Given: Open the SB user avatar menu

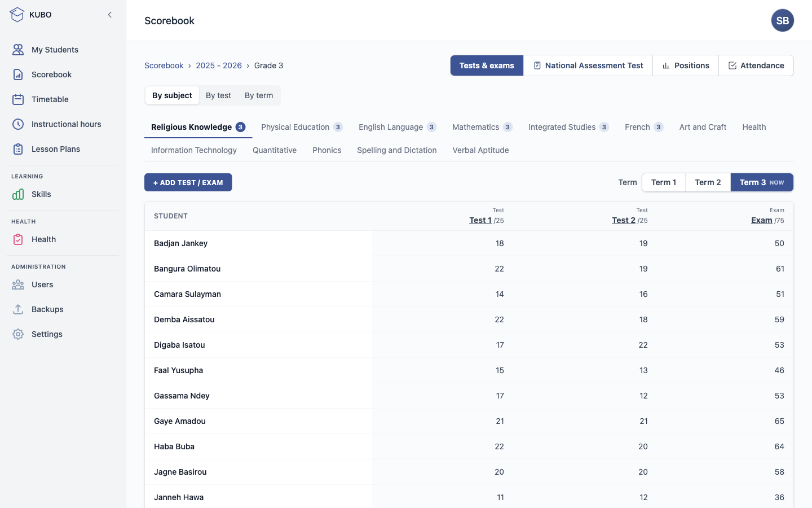Looking at the screenshot, I should click(783, 20).
